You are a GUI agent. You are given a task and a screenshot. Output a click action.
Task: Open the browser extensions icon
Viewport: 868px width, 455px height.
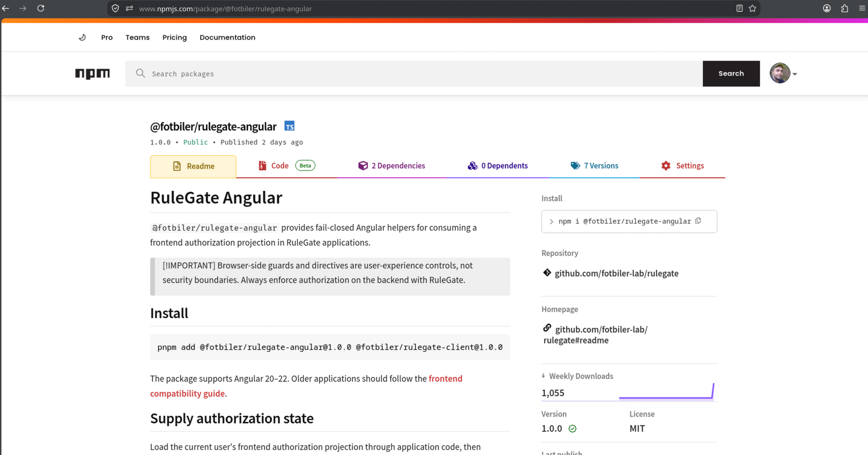(x=845, y=8)
